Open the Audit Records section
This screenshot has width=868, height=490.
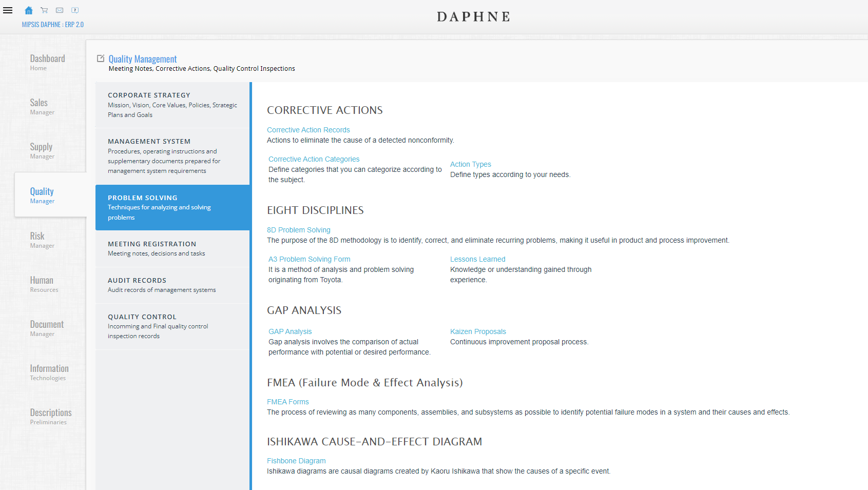tap(172, 285)
